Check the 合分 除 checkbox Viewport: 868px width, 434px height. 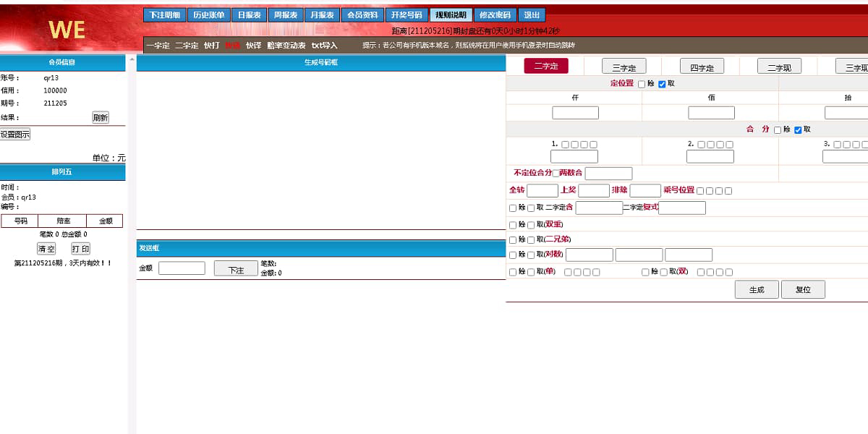pos(778,129)
